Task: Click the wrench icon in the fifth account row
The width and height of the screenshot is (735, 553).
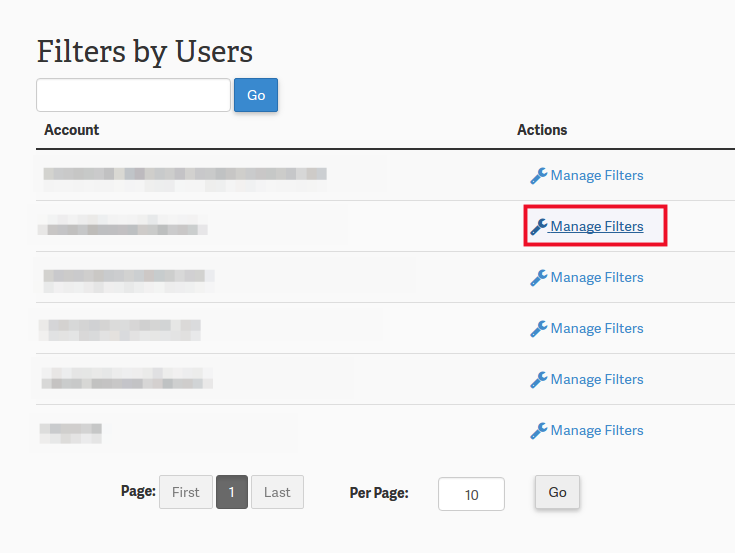Action: [538, 380]
